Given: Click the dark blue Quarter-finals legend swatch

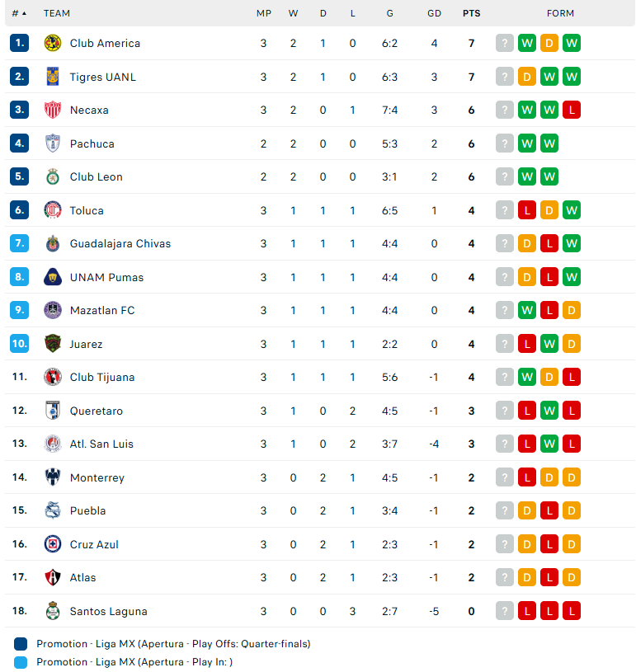Looking at the screenshot, I should coord(20,644).
